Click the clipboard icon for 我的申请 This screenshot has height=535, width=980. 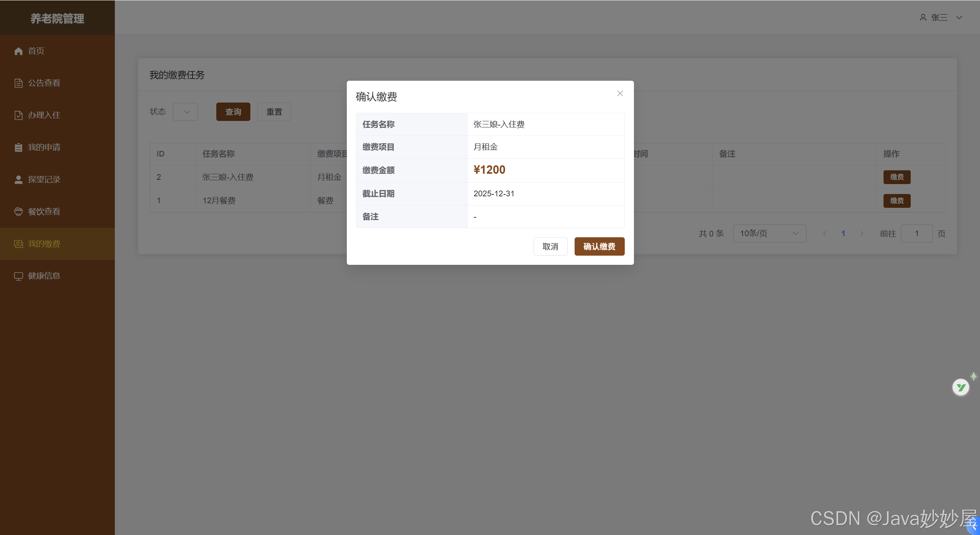tap(18, 147)
